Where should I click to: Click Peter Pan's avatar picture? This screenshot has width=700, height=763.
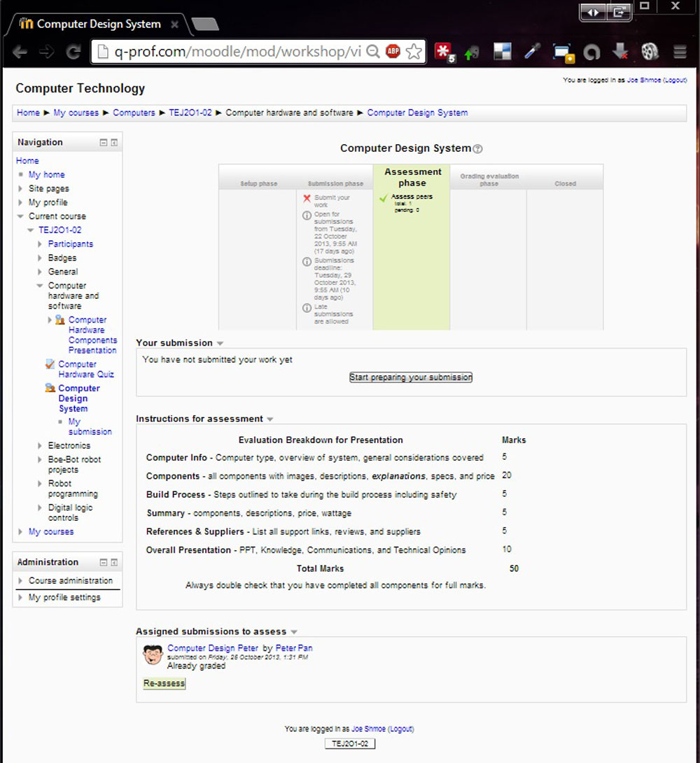[x=153, y=655]
